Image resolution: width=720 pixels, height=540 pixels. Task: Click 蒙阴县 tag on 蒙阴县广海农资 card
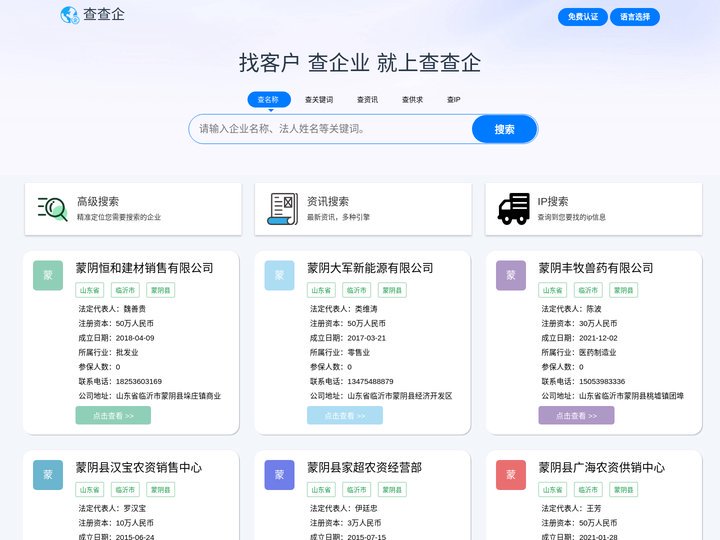pos(624,490)
